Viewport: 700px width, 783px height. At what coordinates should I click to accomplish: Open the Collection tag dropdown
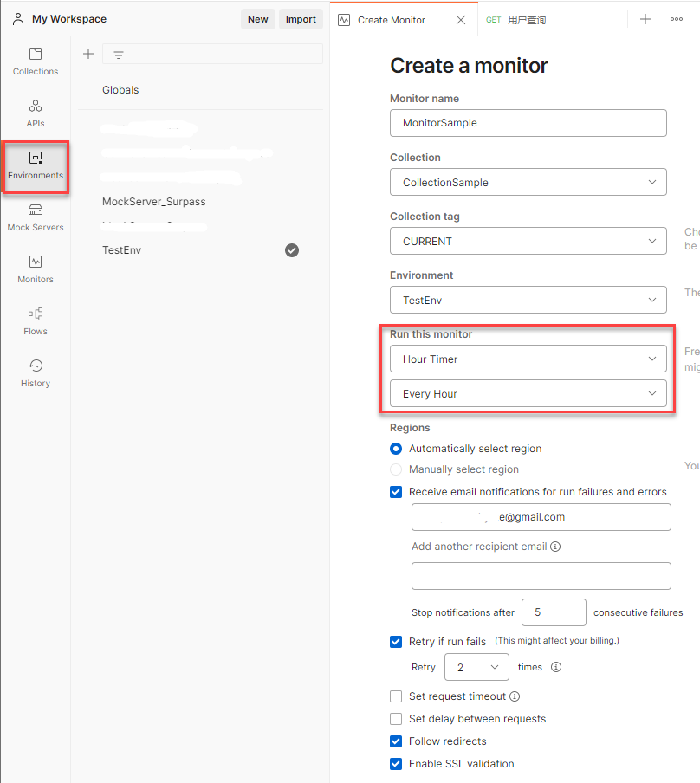(x=528, y=241)
